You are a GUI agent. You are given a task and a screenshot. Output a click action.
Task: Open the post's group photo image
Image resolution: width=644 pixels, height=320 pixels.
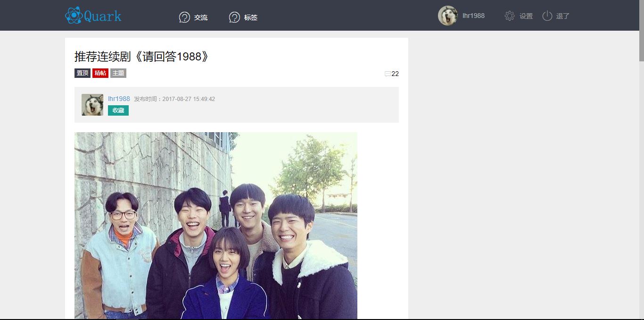coord(216,226)
